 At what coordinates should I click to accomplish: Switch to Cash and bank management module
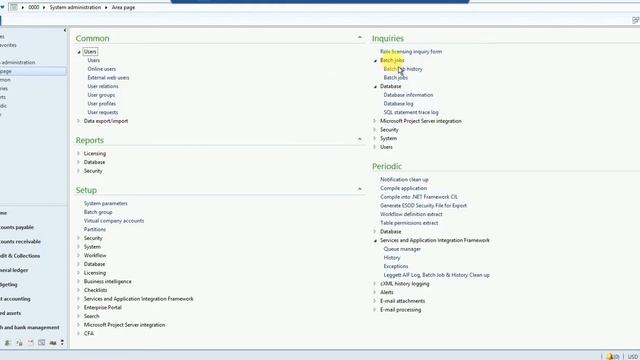point(29,327)
